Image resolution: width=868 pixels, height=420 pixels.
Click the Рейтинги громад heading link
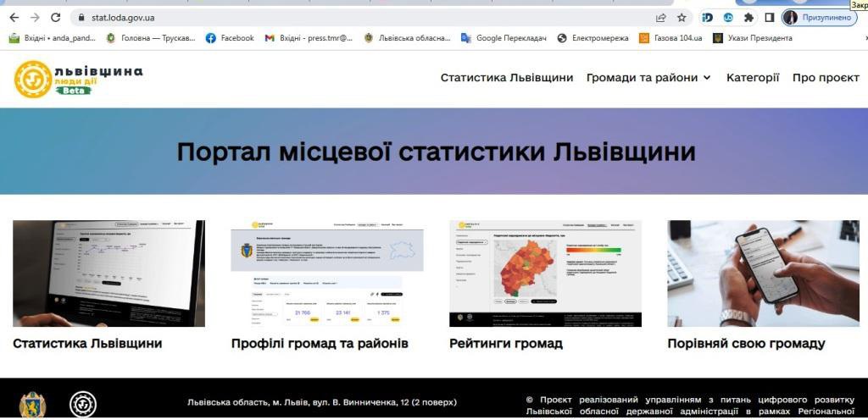pyautogui.click(x=505, y=344)
